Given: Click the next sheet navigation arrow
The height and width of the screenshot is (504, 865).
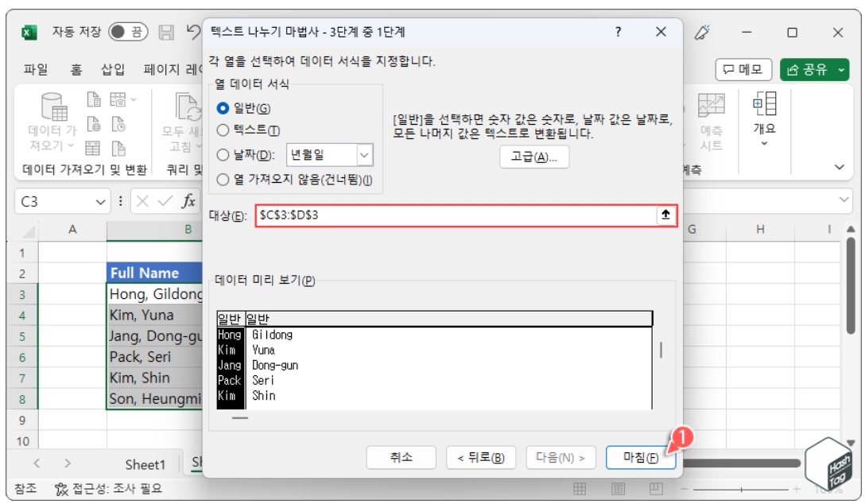Looking at the screenshot, I should pos(67,463).
